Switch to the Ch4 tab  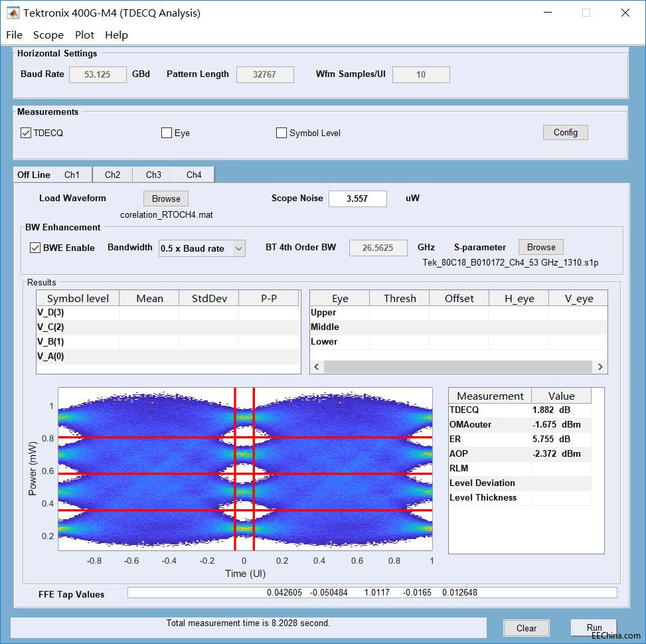(x=194, y=175)
